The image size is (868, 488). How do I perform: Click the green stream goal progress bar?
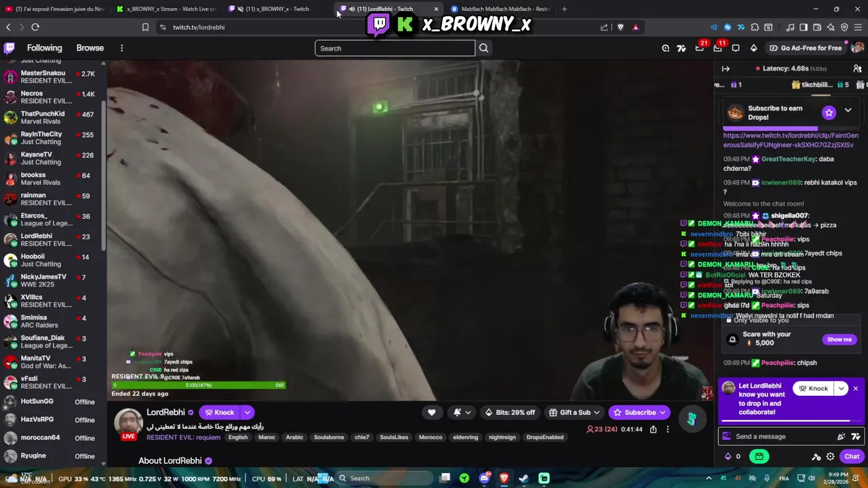point(198,385)
